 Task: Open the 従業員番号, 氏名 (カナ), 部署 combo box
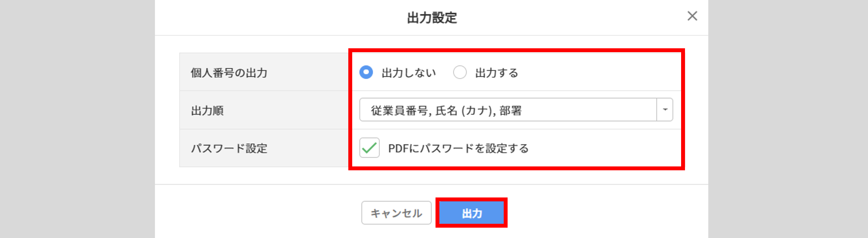pos(508,110)
